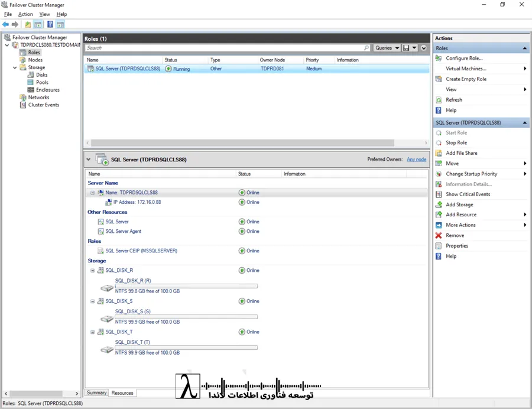Collapse the Storage tree node
The width and height of the screenshot is (532, 409).
click(15, 67)
